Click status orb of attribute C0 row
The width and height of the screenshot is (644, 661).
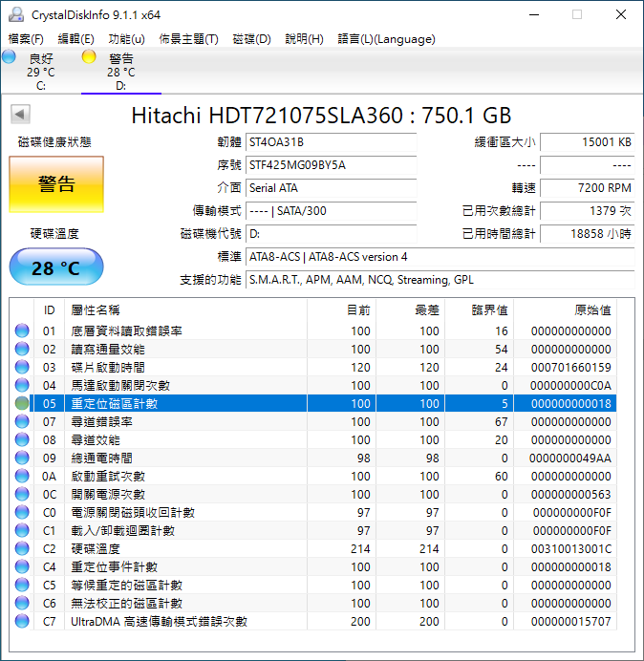(22, 512)
